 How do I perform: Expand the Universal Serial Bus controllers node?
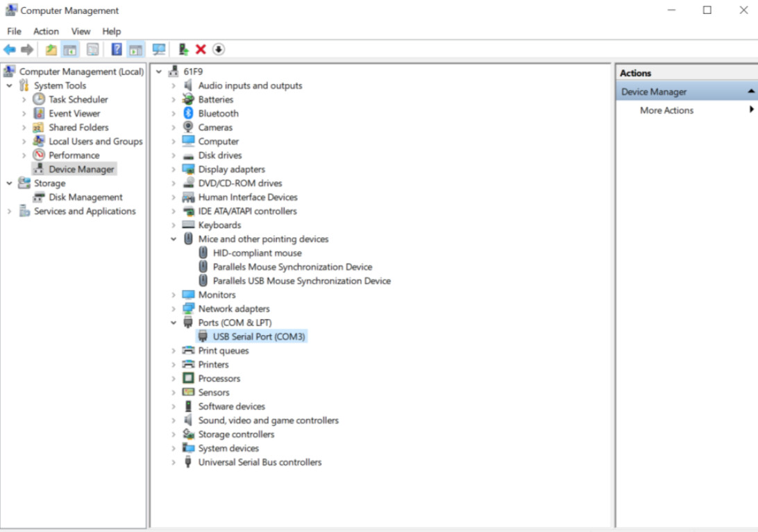(174, 463)
